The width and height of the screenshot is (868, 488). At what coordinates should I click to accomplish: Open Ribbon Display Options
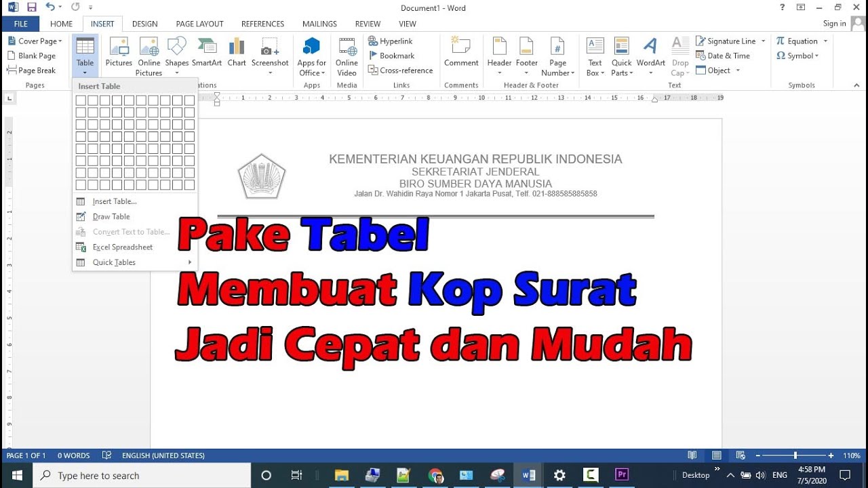[801, 7]
